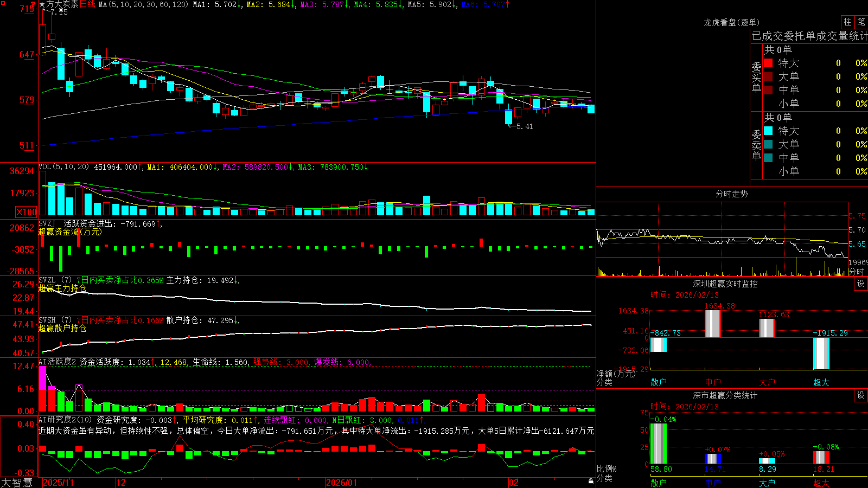The width and height of the screenshot is (868, 488).
Task: Click the dark red 中单 swatch under 委买单
Action: 768,90
